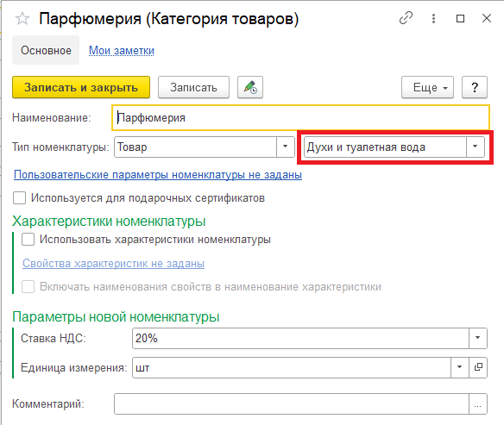Viewport: 504px width, 425px height.
Task: Click the ellipsis button in Комментарий field
Action: click(477, 404)
